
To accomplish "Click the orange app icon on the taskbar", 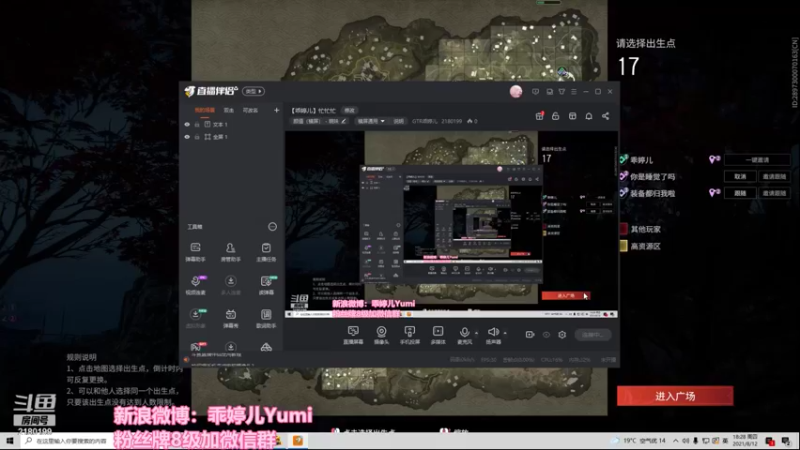I will coord(298,440).
